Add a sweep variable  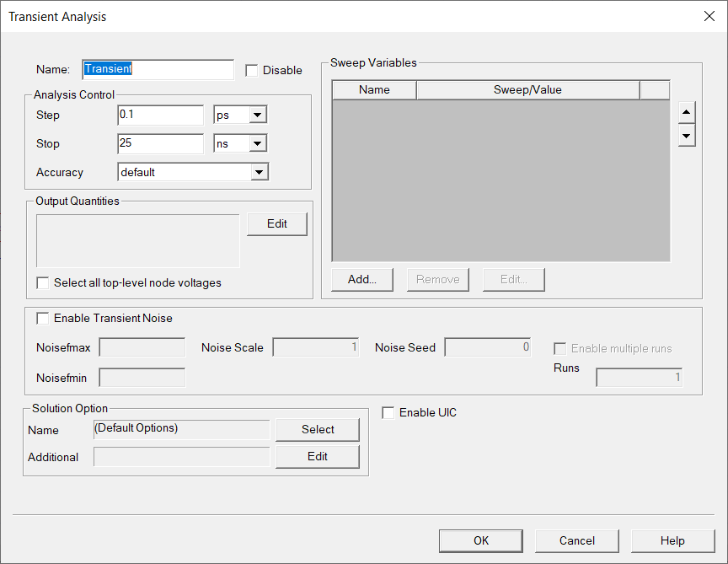point(362,279)
